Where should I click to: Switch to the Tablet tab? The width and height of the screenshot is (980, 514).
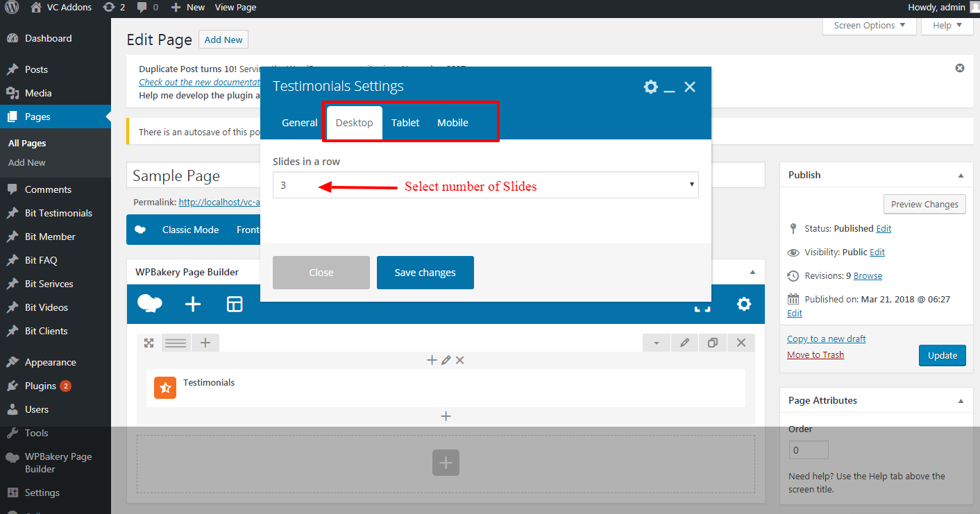pyautogui.click(x=405, y=123)
